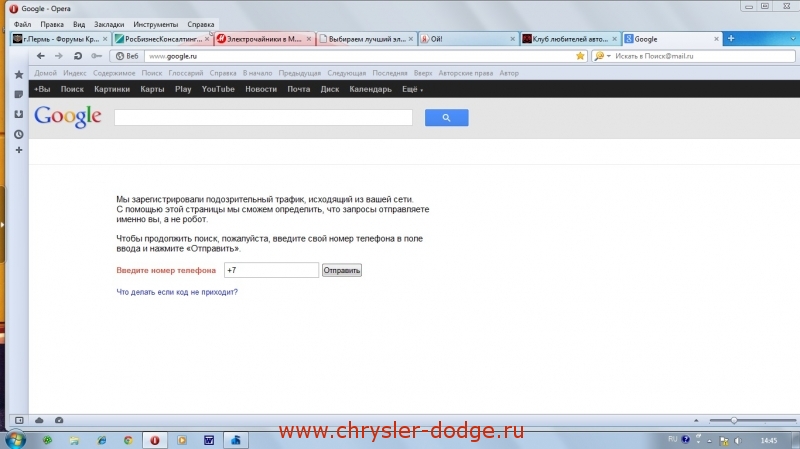Open the History clock panel in sidebar
Viewport: 800px width, 449px height.
tap(19, 134)
